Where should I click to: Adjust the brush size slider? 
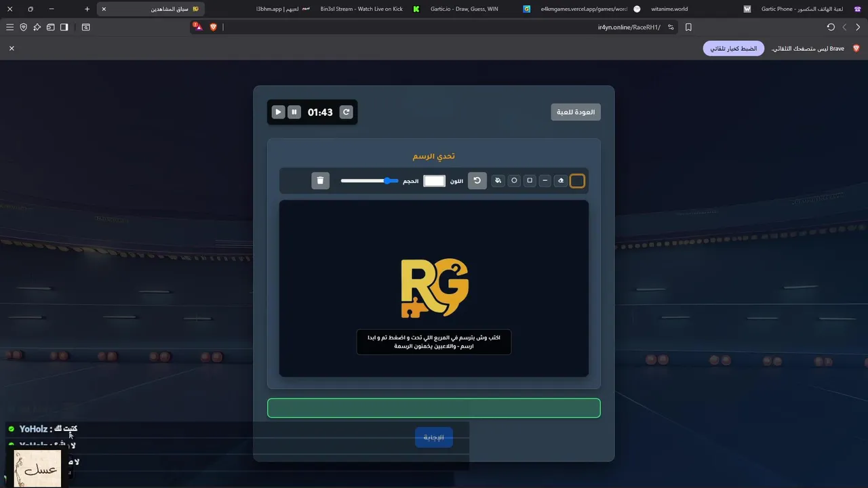click(369, 181)
